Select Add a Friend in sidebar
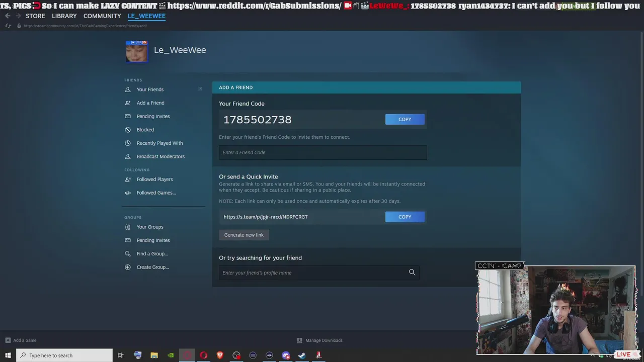 [150, 103]
